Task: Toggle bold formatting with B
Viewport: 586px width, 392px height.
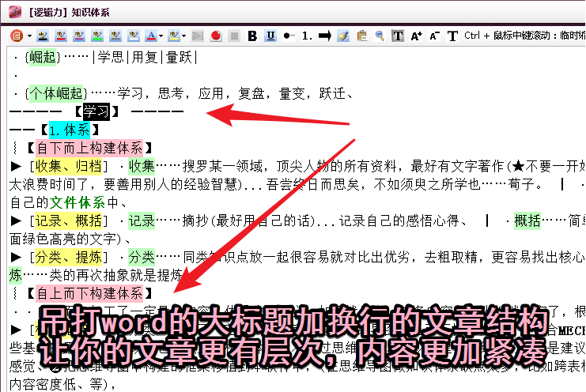Action: click(252, 36)
